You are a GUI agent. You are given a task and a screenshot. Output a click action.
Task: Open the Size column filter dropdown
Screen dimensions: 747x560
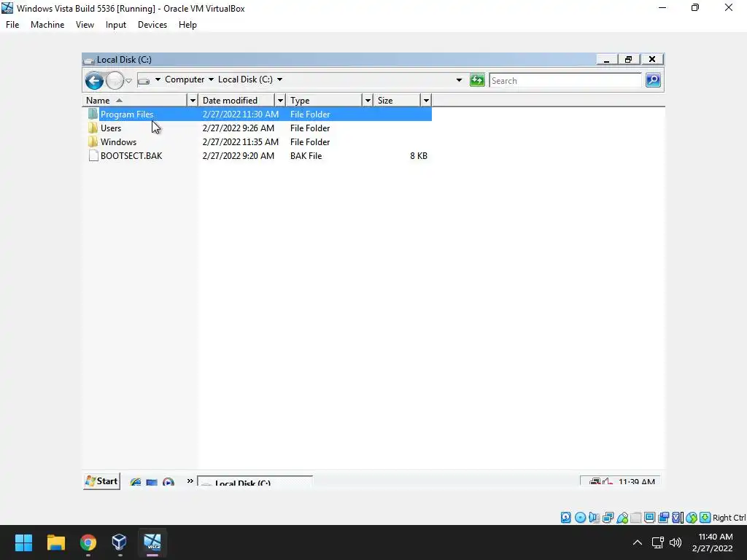[x=426, y=101]
